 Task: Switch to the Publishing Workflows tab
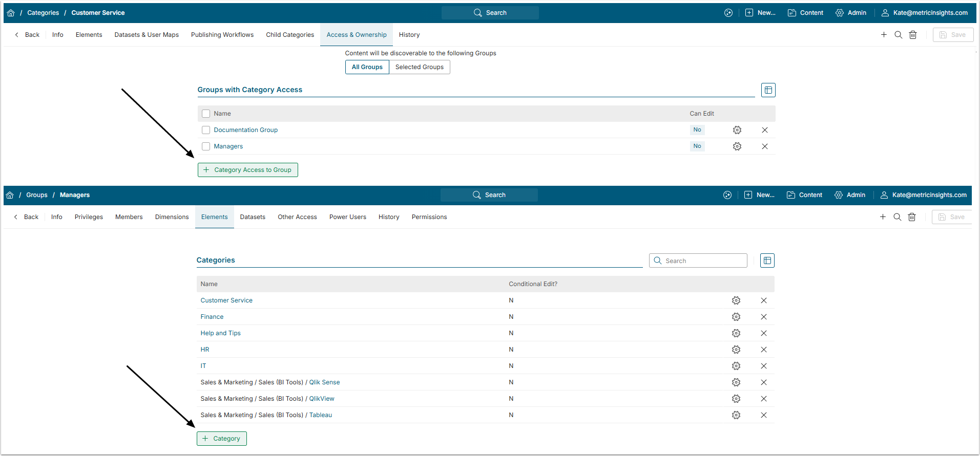(222, 35)
